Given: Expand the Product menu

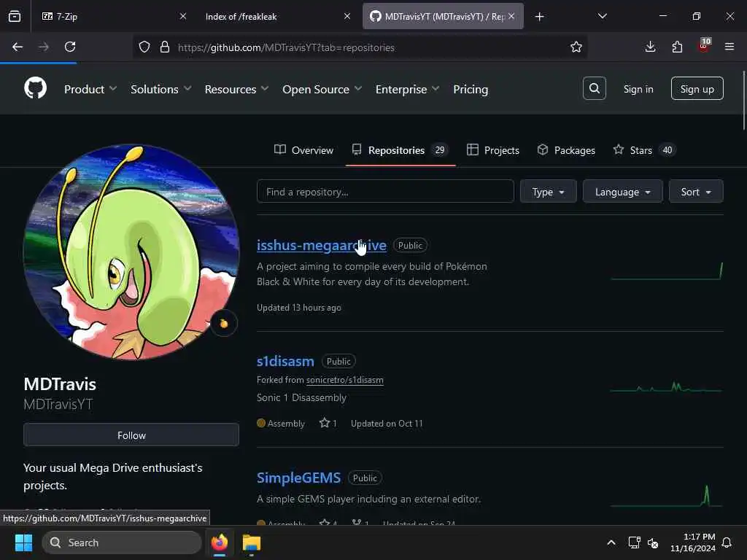Looking at the screenshot, I should coord(90,89).
